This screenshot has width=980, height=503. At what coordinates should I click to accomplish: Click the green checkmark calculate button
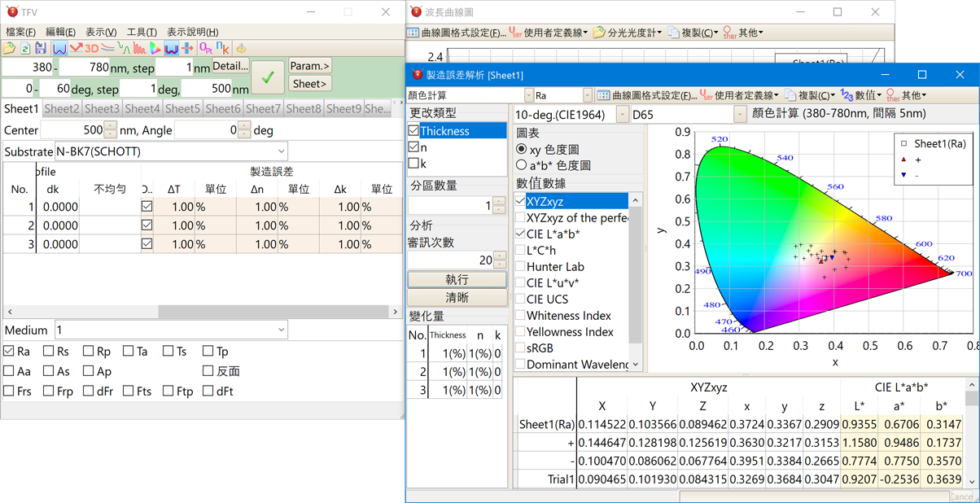tap(267, 78)
